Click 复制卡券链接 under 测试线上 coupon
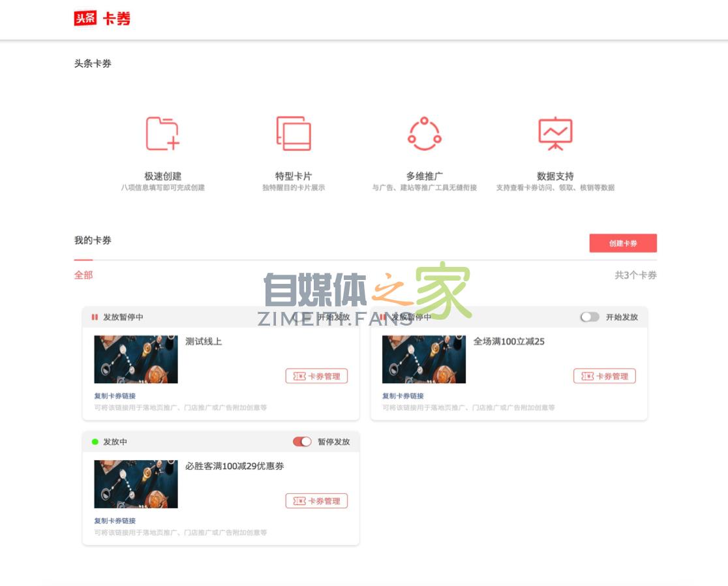 115,395
